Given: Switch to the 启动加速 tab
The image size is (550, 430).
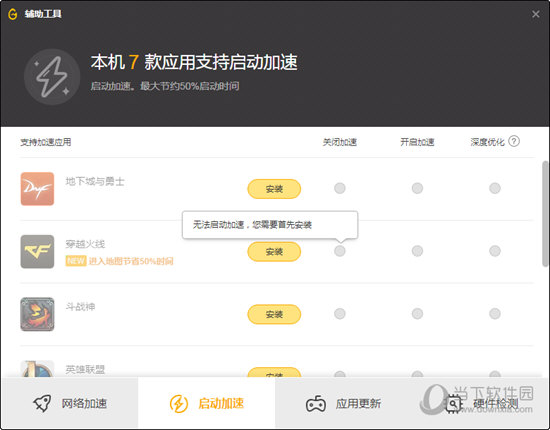Looking at the screenshot, I should 206,403.
